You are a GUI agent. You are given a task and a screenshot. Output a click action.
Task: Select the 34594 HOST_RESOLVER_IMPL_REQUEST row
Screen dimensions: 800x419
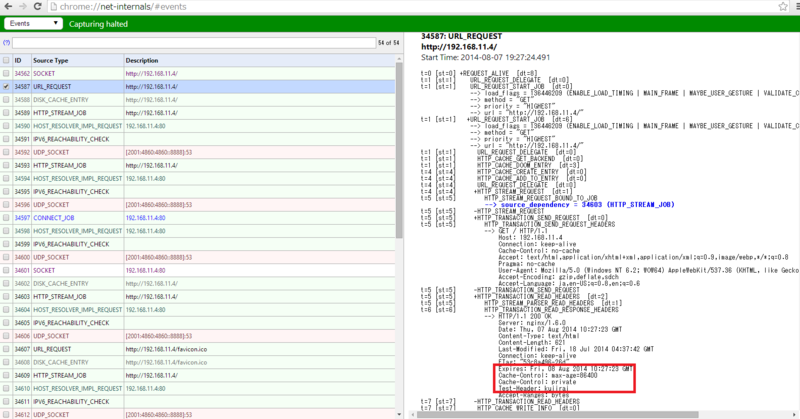(197, 179)
